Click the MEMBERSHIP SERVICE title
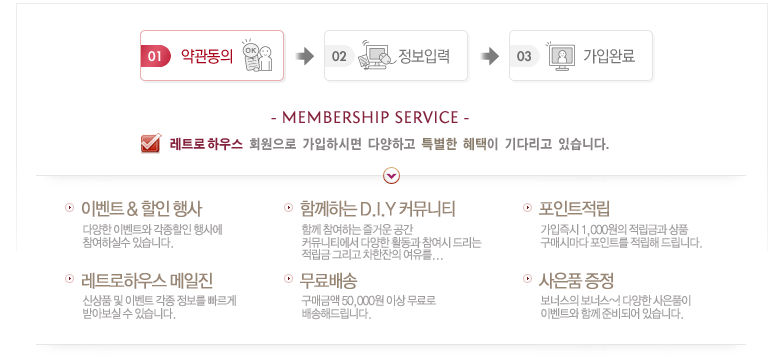Screen dimensions: 783x362 click(370, 118)
